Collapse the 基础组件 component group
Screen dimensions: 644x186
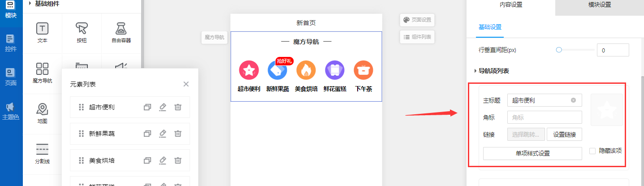[30, 4]
